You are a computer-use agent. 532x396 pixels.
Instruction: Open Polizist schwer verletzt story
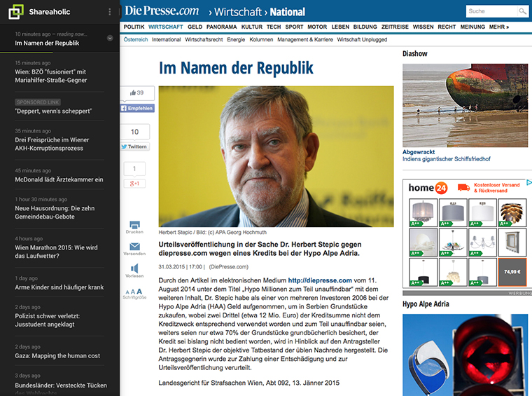tap(47, 320)
